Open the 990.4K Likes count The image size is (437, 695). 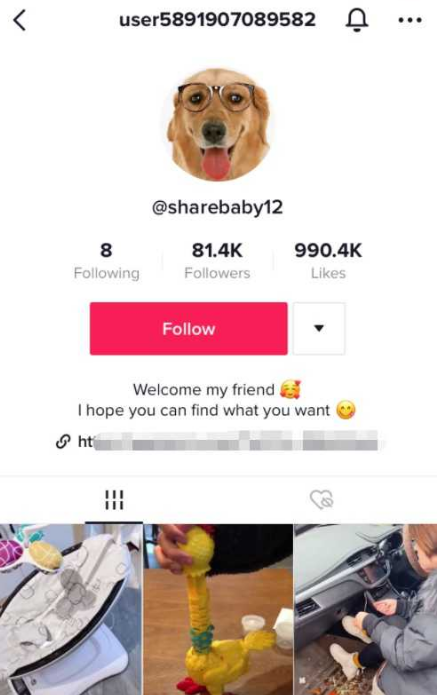coord(328,261)
